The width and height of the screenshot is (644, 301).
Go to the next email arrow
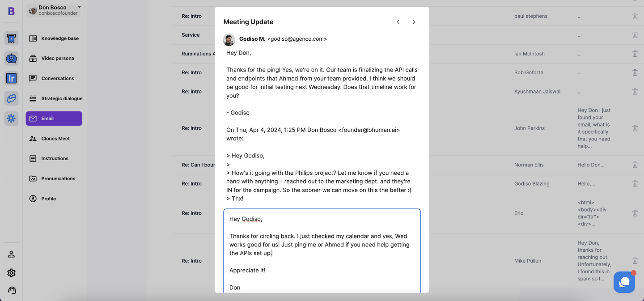[414, 22]
